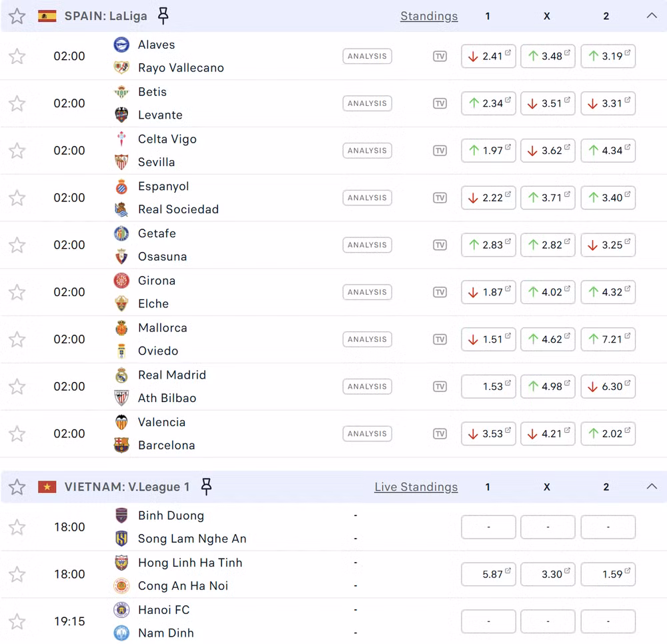Image resolution: width=667 pixels, height=644 pixels.
Task: Click the Spain flag icon
Action: coord(47,16)
